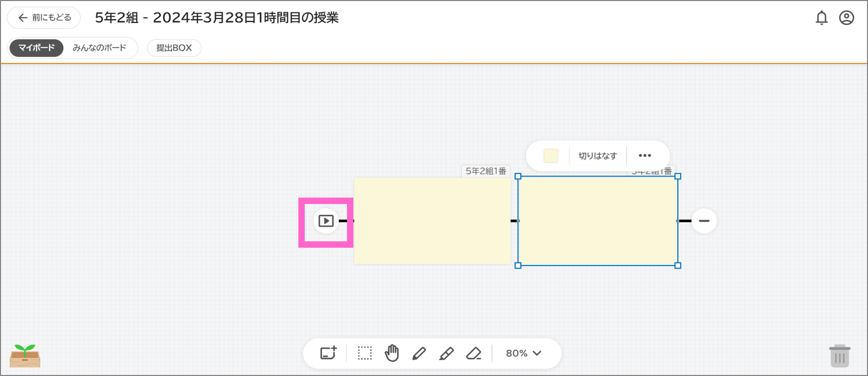This screenshot has height=376, width=868.
Task: Go back with 前にもどる button
Action: (44, 18)
